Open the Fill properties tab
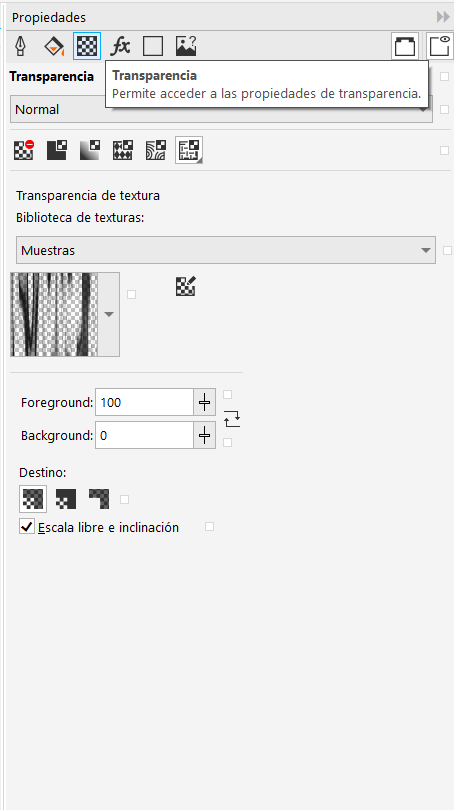Screen dimensions: 454x810 pos(54,46)
